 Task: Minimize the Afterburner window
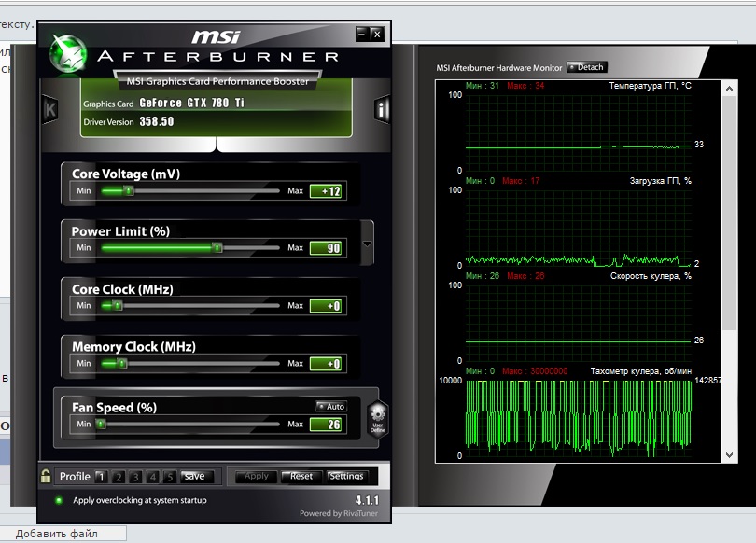coord(361,34)
